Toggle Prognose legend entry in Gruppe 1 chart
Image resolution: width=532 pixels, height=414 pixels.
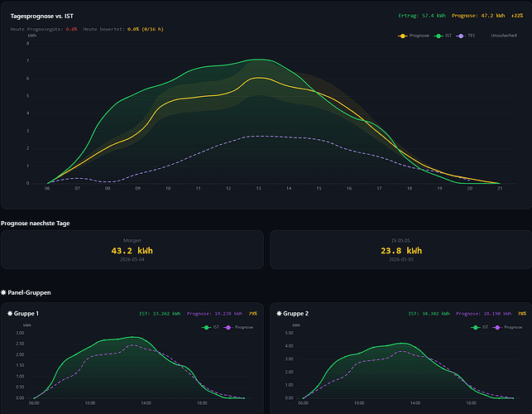[x=238, y=327]
